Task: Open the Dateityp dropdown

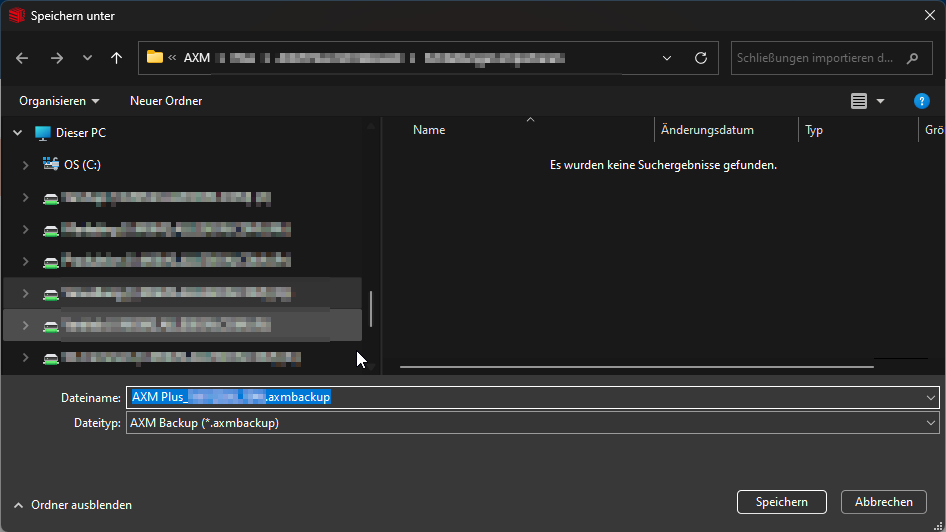Action: [931, 423]
